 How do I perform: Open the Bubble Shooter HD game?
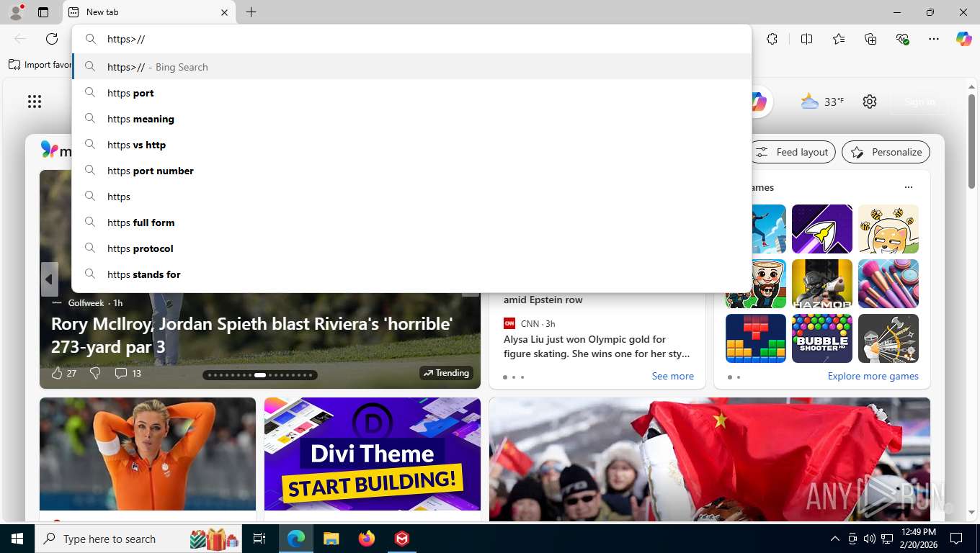(822, 338)
